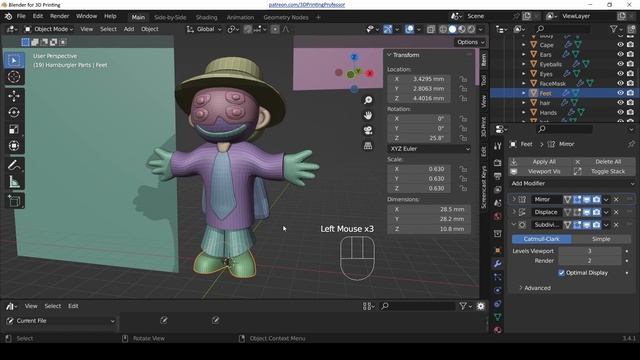Click the X axis gizmo ball
This screenshot has width=640, height=360.
coord(370,73)
